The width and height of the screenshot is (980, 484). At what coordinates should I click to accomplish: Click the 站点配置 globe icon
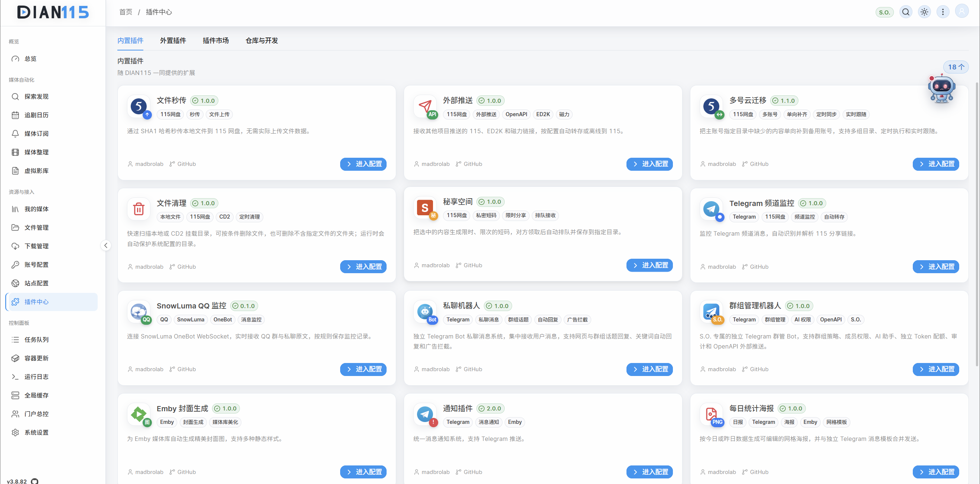(x=15, y=283)
